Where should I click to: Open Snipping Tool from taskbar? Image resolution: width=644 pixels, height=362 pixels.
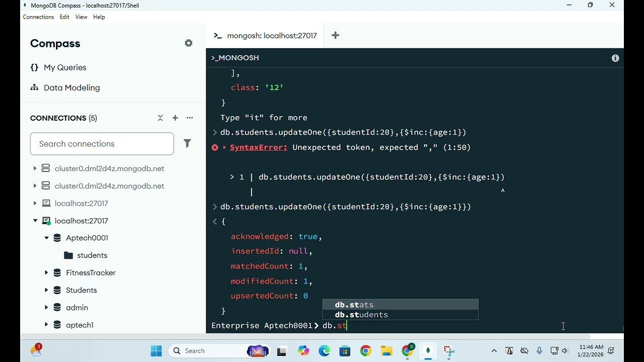[449, 351]
